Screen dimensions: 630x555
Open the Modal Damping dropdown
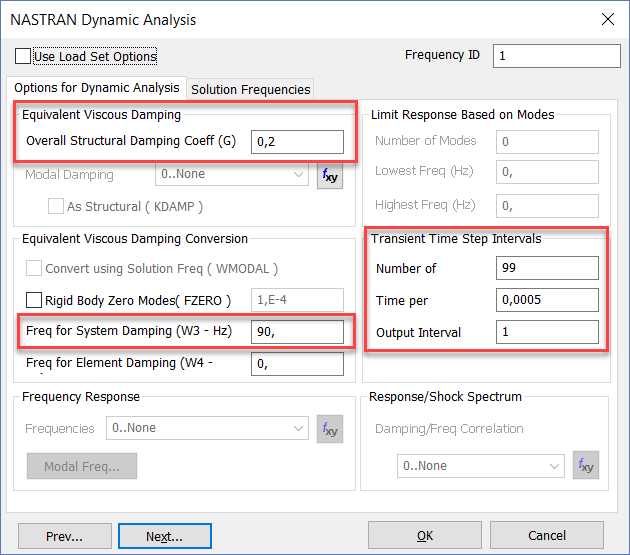tap(232, 174)
